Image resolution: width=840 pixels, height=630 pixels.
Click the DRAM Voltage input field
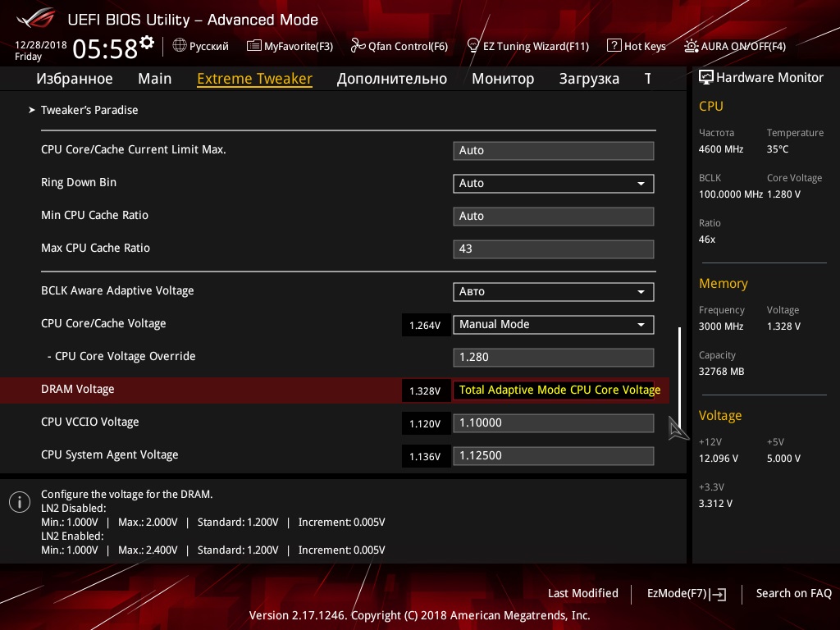[554, 390]
